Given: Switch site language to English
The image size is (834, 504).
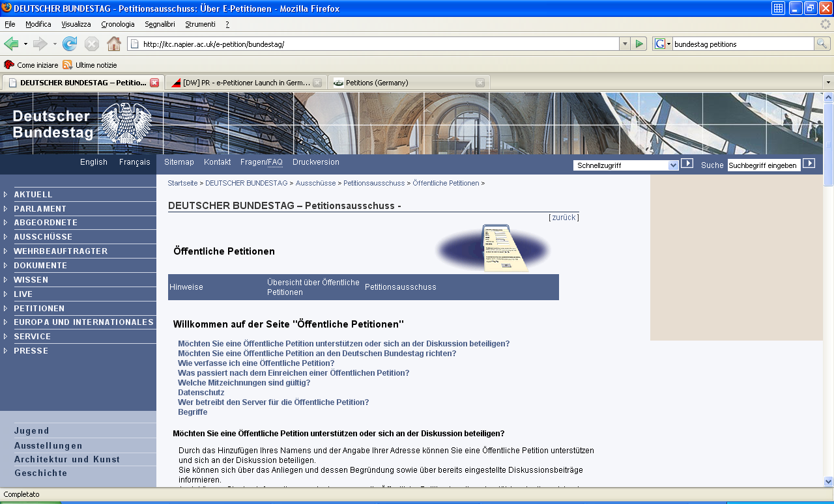Looking at the screenshot, I should pos(94,162).
